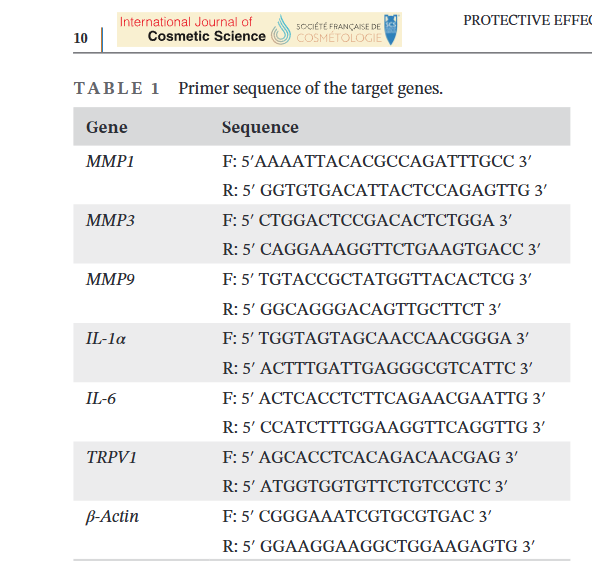The height and width of the screenshot is (566, 592).
Task: Select the MMP1 gene name
Action: tap(110, 161)
